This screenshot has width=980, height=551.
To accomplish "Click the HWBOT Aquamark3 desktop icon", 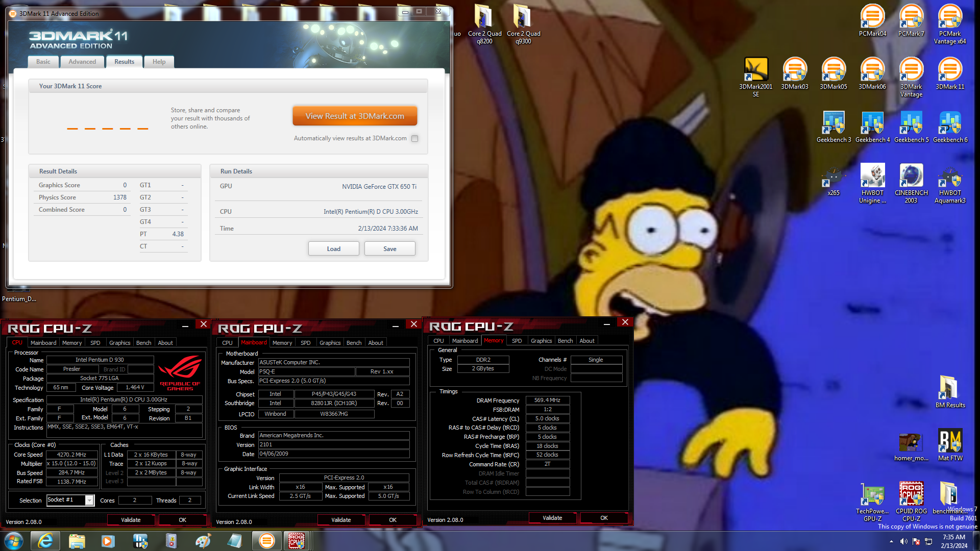I will tap(950, 183).
